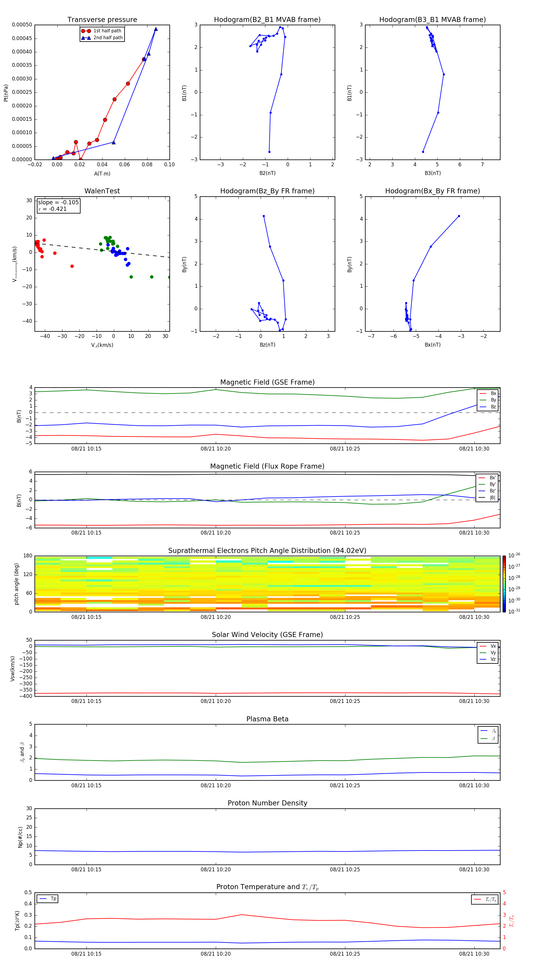The width and height of the screenshot is (535, 980).
Task: Click the topmost point of Bz_By hodogram
Action: (x=264, y=216)
